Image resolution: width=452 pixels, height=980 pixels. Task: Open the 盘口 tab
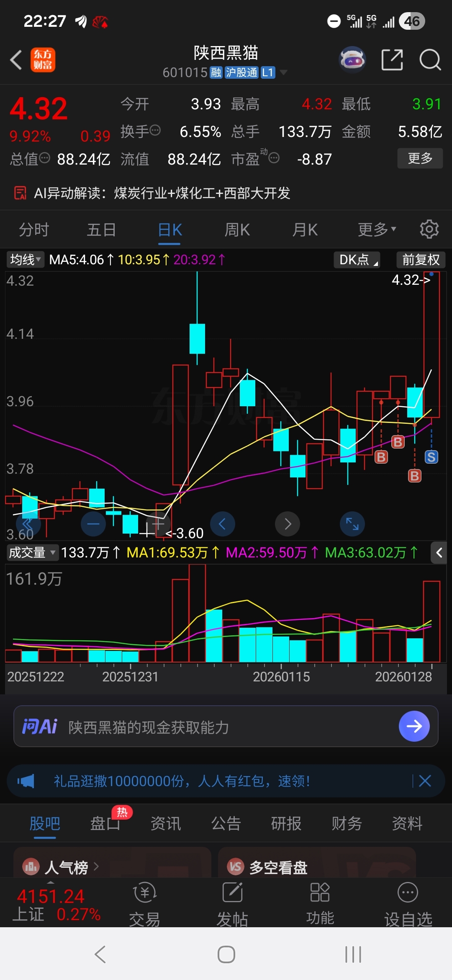pos(105,823)
